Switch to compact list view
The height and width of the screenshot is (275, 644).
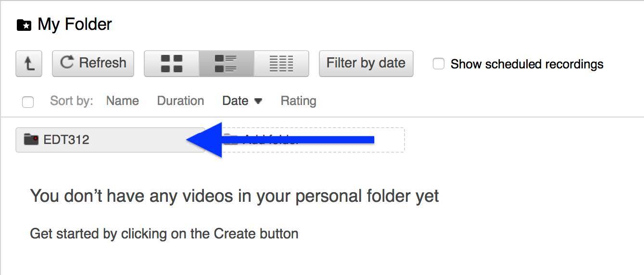(281, 64)
